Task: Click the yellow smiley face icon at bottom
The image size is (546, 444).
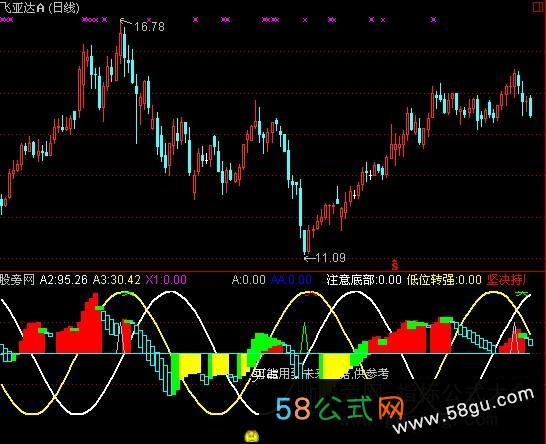Action: [252, 436]
